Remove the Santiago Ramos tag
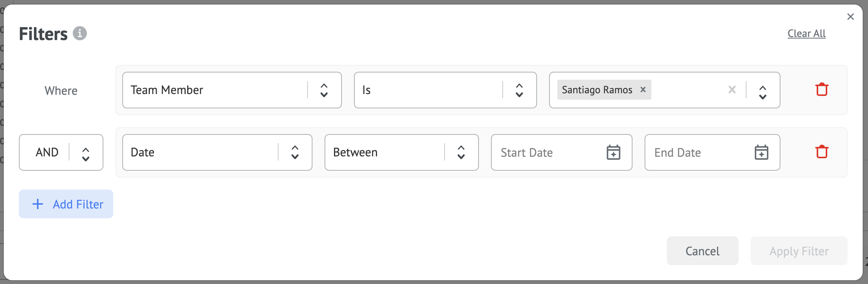Image resolution: width=868 pixels, height=284 pixels. tap(643, 90)
